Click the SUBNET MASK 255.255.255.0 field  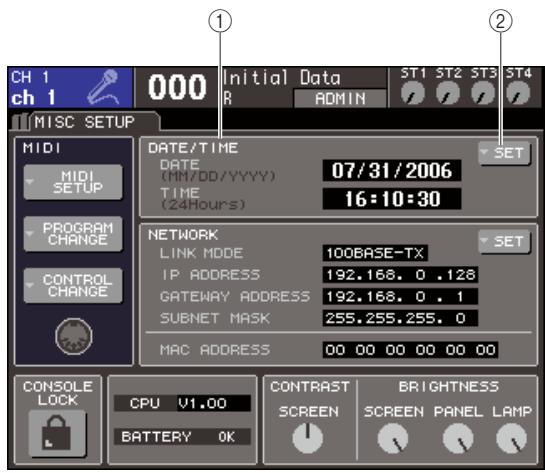point(400,318)
